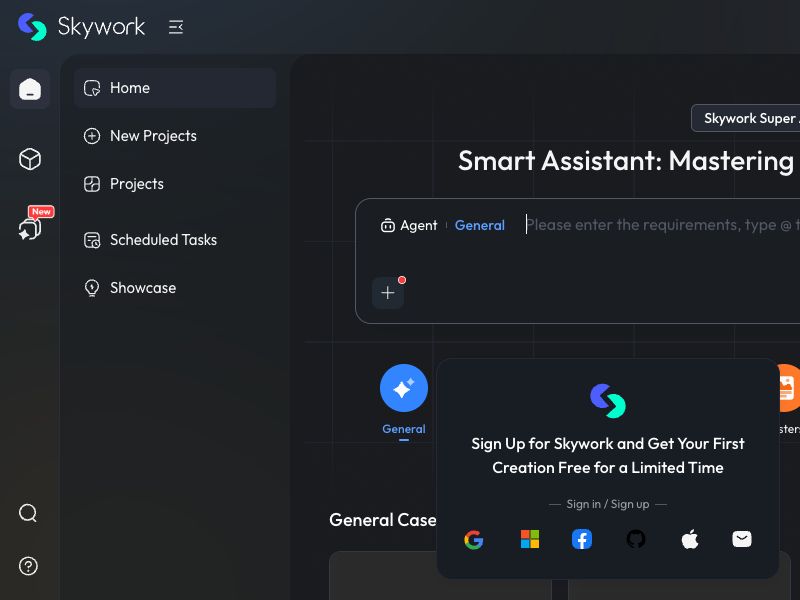Screen dimensions: 800x600
Task: Open the Agent selector dropdown
Action: (409, 225)
